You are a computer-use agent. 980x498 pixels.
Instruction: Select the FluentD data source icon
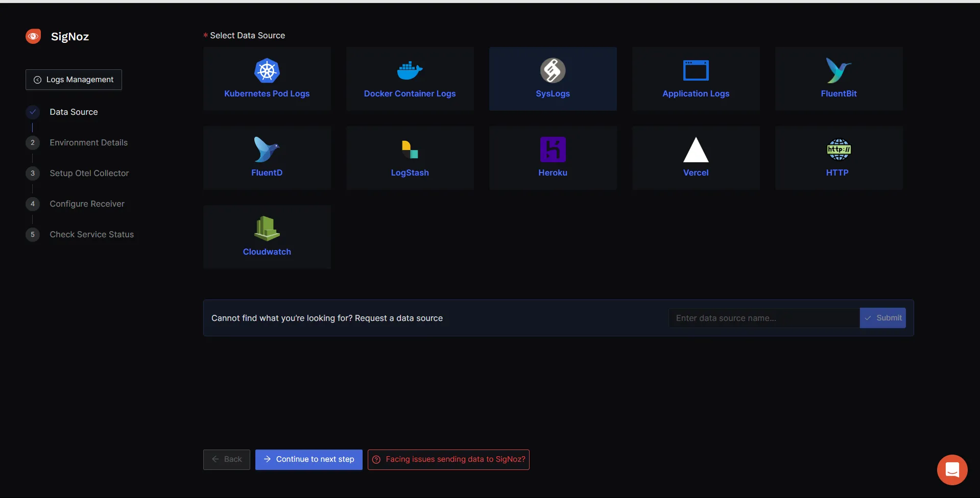[x=267, y=150]
